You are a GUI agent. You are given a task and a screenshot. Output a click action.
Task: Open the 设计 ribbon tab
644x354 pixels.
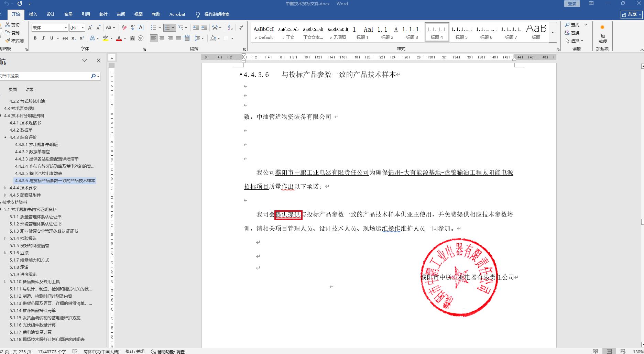click(51, 14)
